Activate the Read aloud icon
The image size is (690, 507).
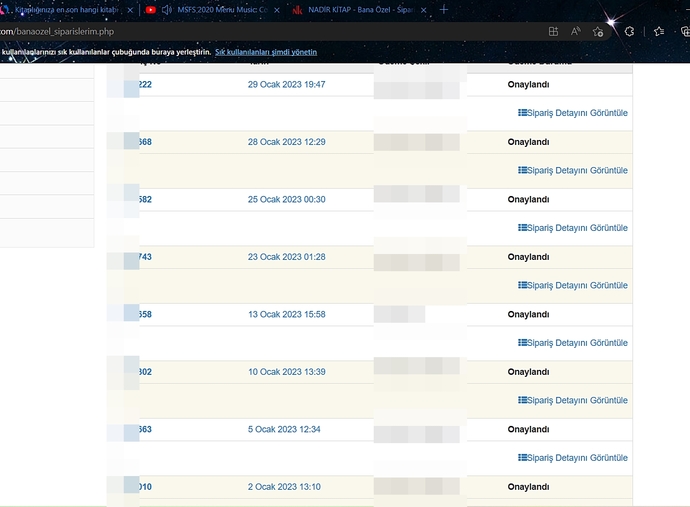coord(576,32)
